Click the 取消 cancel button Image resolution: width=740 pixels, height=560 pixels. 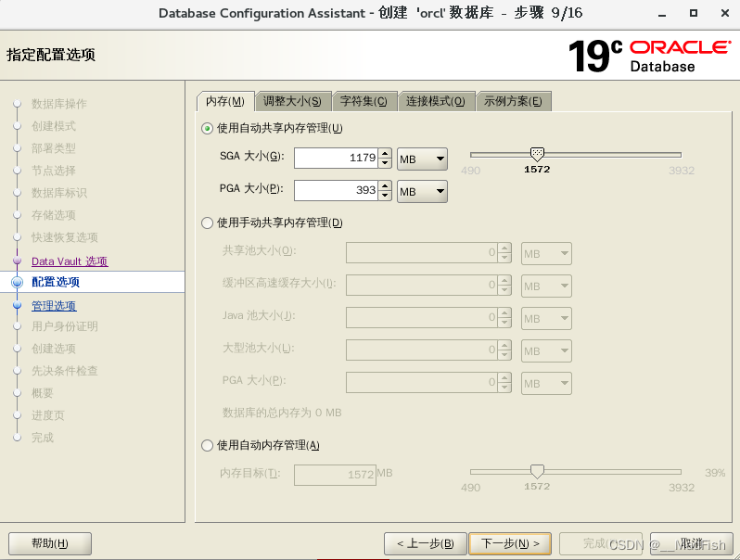692,544
